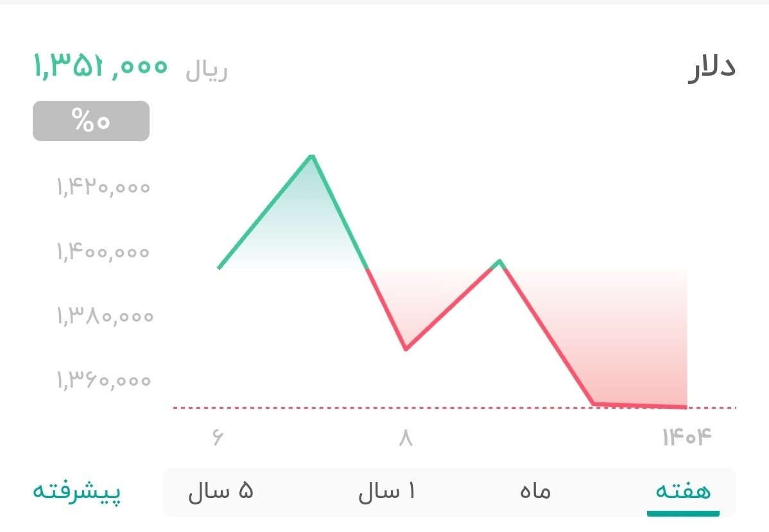Image resolution: width=769 pixels, height=532 pixels.
Task: Select the ۶ axis label
Action: click(x=217, y=437)
